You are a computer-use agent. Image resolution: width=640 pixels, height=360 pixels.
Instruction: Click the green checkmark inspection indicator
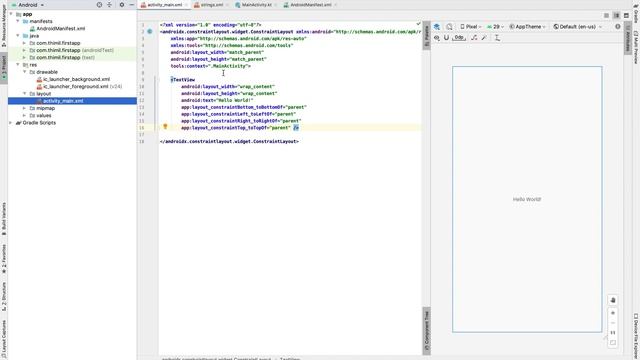tap(418, 24)
